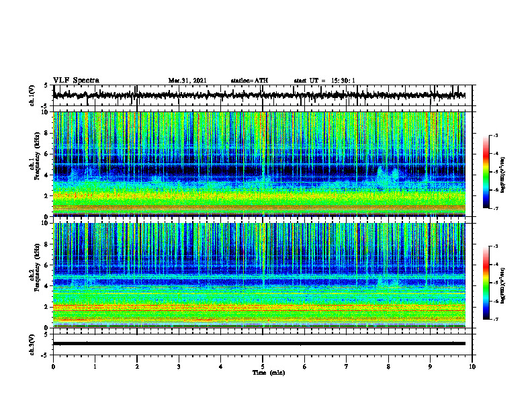Click time axis tick label '10'
This screenshot has height=411, width=532.
(472, 367)
